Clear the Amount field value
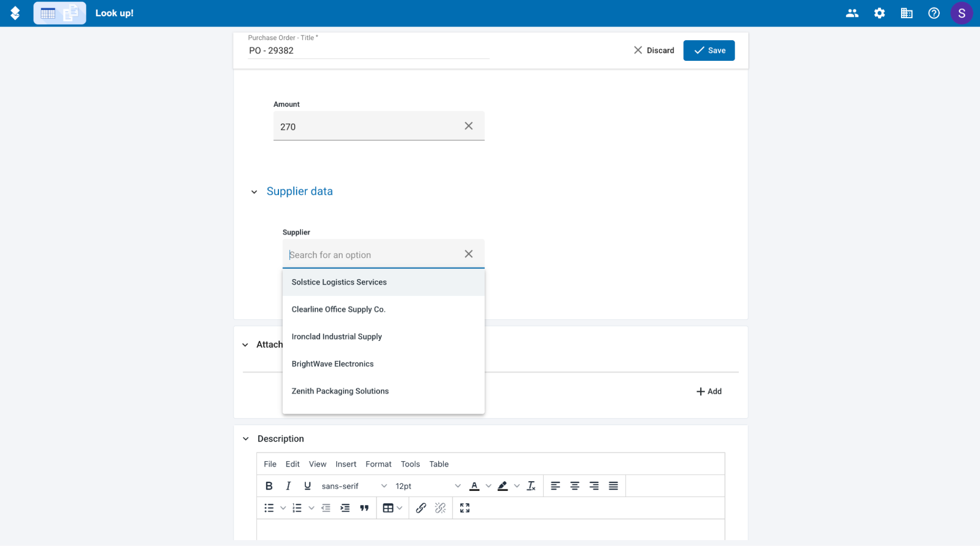Screen dimensions: 980x546 tap(469, 126)
